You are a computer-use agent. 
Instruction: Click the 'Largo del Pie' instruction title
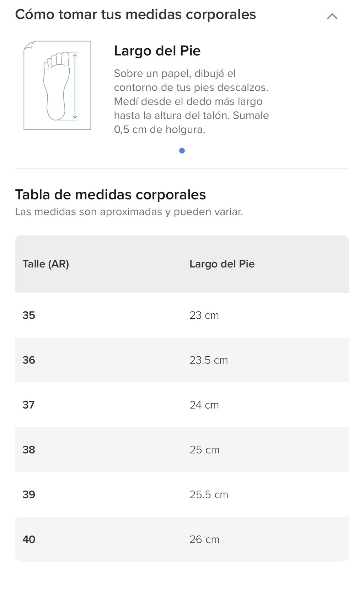pos(157,51)
